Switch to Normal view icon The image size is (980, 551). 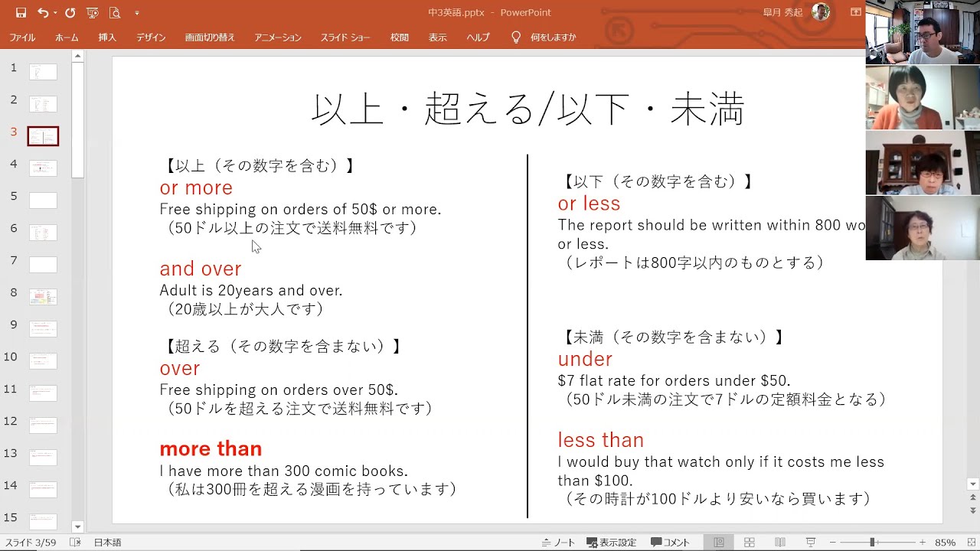tap(719, 543)
